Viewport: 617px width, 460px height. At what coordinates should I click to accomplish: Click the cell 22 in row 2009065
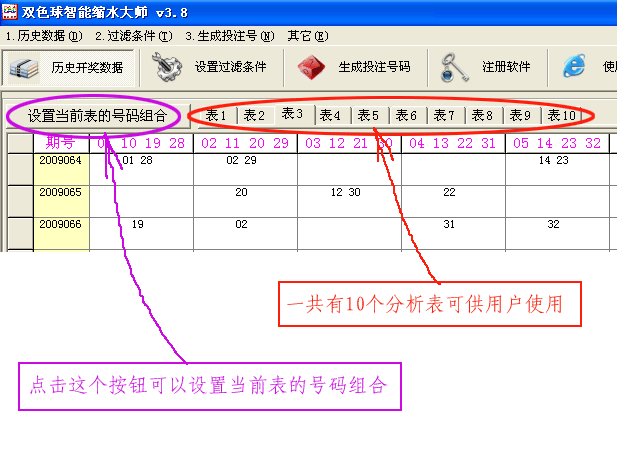pos(453,201)
